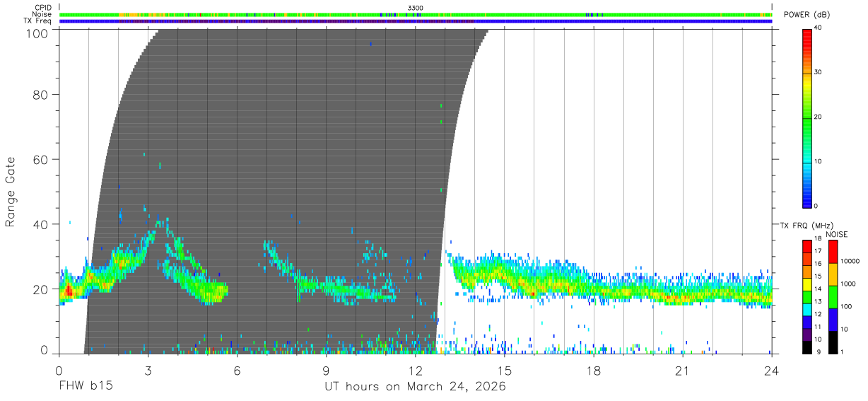Click the 30 label on power scale
868x401 pixels.
tap(819, 73)
